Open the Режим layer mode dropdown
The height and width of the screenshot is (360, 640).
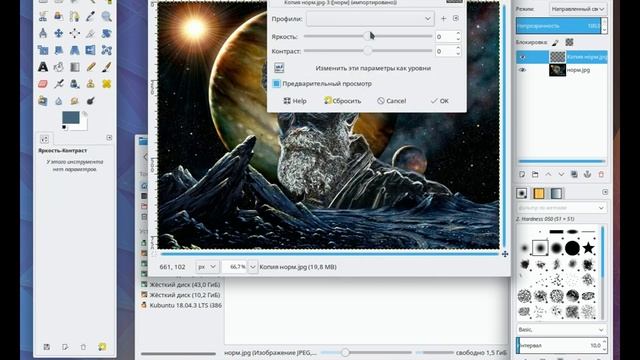[578, 9]
